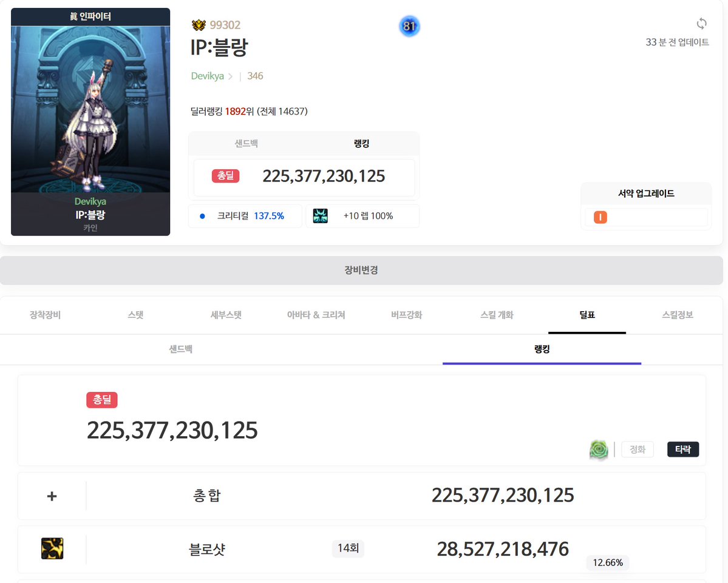
Task: Click the refresh update icon
Action: coord(701,23)
